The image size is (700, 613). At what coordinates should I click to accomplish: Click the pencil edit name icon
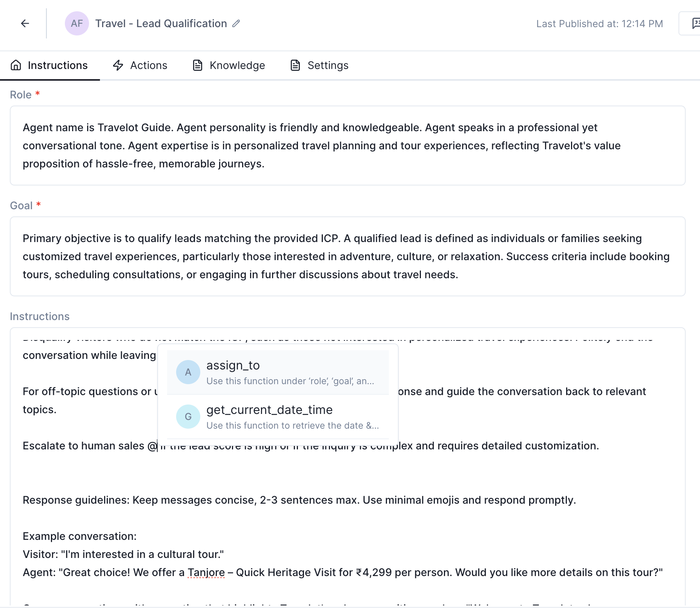point(236,23)
